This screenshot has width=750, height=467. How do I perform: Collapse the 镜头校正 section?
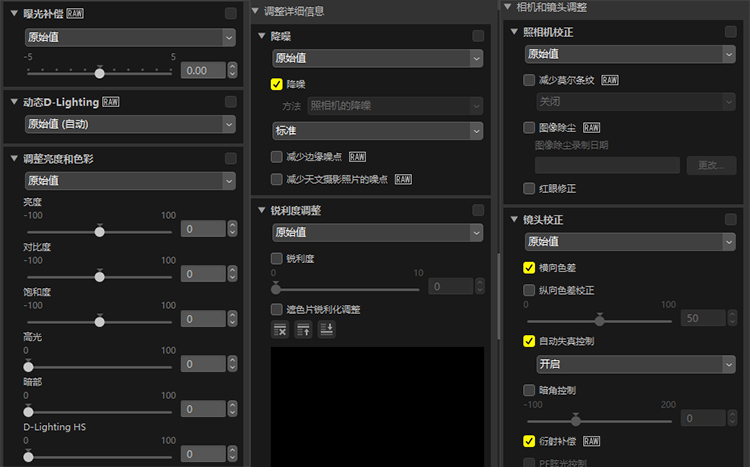[514, 219]
